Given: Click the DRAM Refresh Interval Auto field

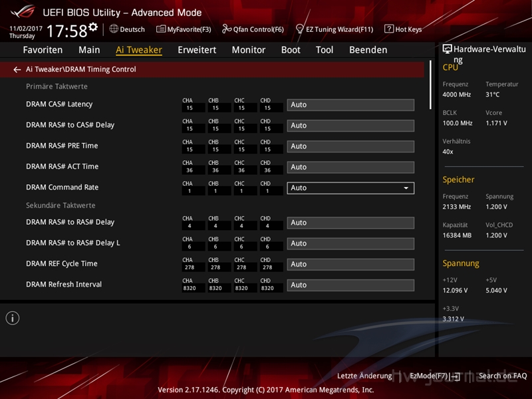Looking at the screenshot, I should pos(350,285).
